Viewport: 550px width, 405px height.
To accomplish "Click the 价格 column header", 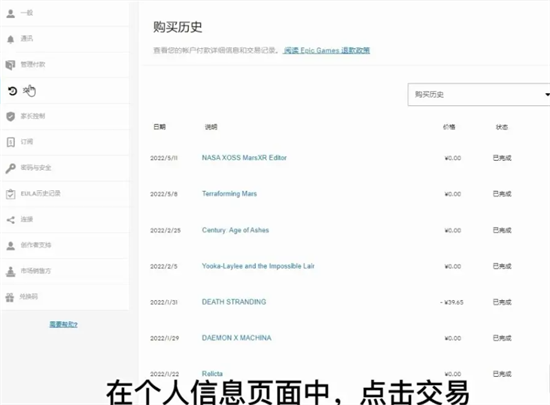I will point(449,127).
